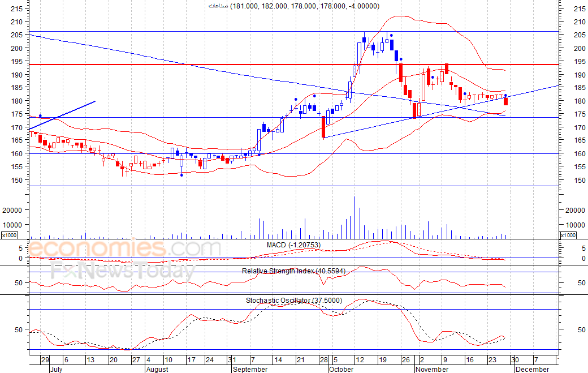
Task: Select the November month label
Action: point(432,369)
